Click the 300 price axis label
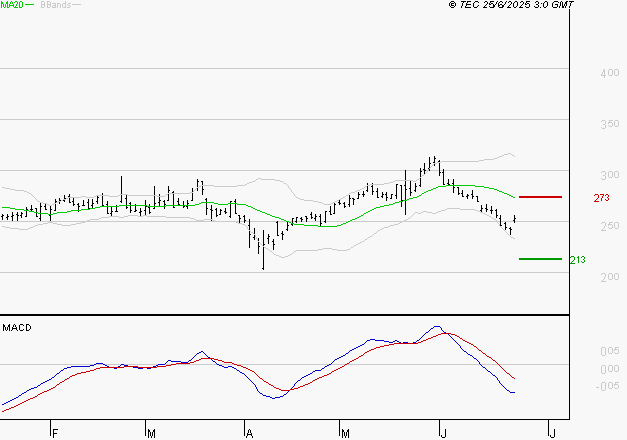 pyautogui.click(x=584, y=176)
